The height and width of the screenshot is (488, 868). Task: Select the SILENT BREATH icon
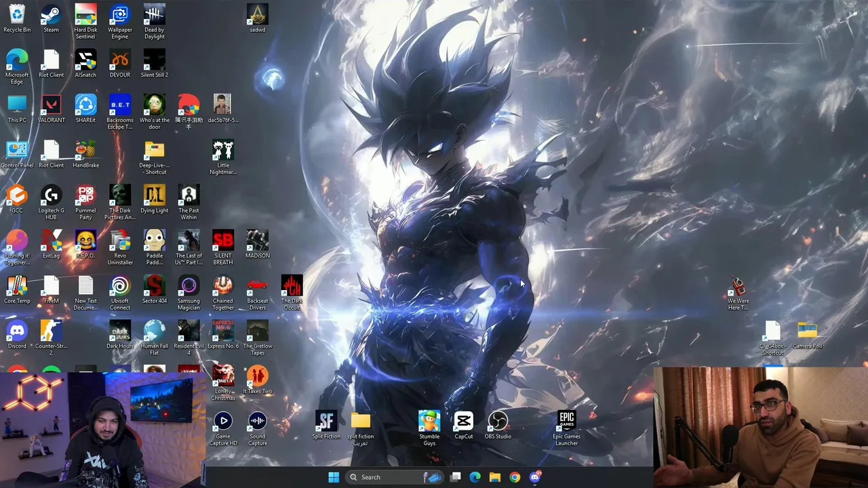pos(223,248)
